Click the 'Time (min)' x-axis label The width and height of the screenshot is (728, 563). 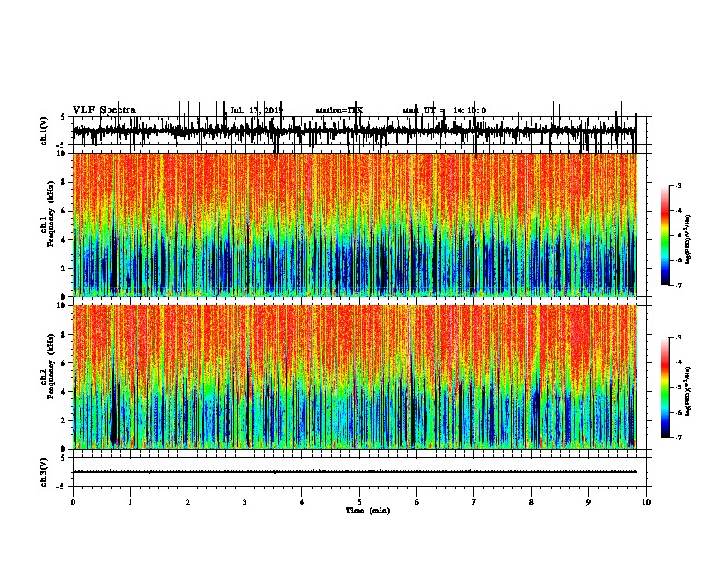368,511
